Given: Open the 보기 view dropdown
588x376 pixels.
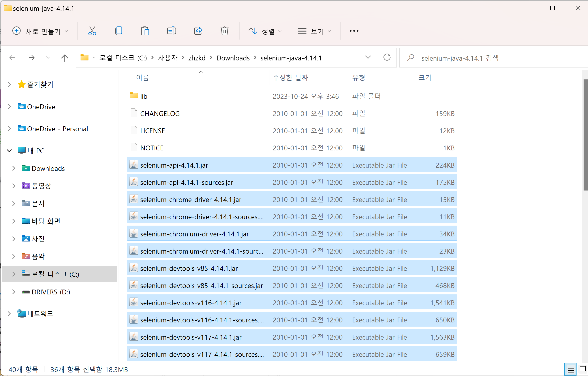Looking at the screenshot, I should [314, 31].
